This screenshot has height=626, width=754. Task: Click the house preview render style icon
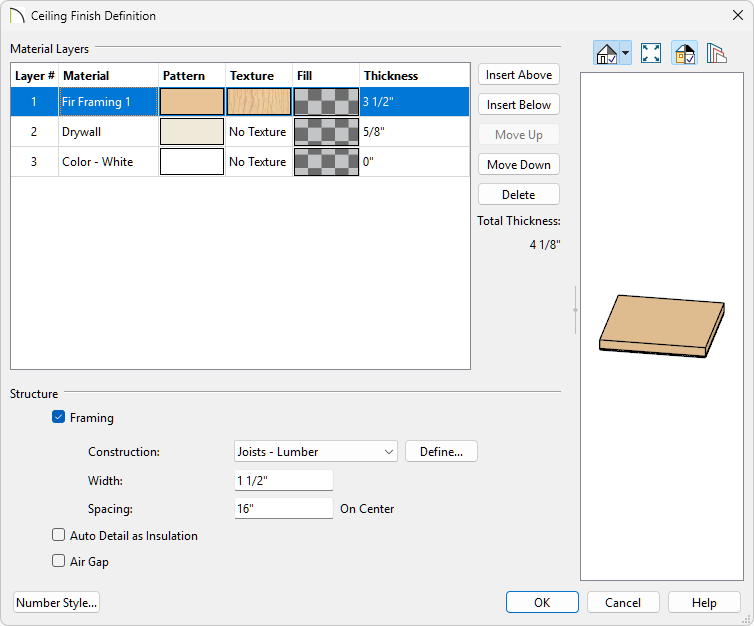click(606, 54)
